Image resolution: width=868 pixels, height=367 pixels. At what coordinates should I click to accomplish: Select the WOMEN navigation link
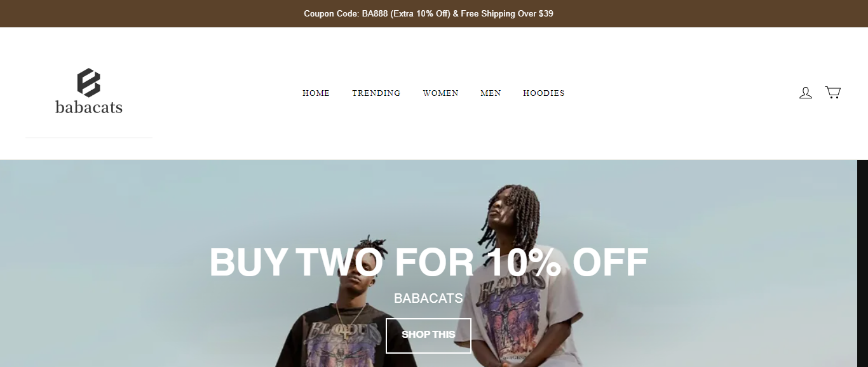440,93
